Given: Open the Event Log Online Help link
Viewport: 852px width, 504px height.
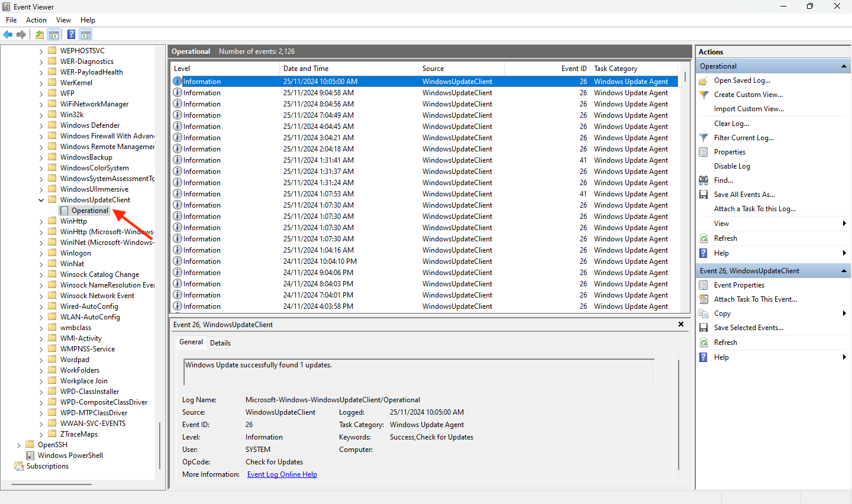Looking at the screenshot, I should [282, 474].
